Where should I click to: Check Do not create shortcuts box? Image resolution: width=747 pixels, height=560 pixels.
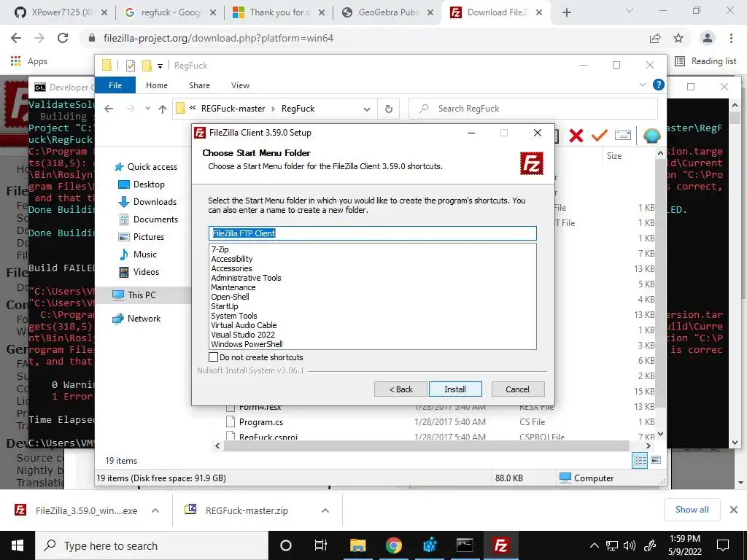tap(214, 357)
